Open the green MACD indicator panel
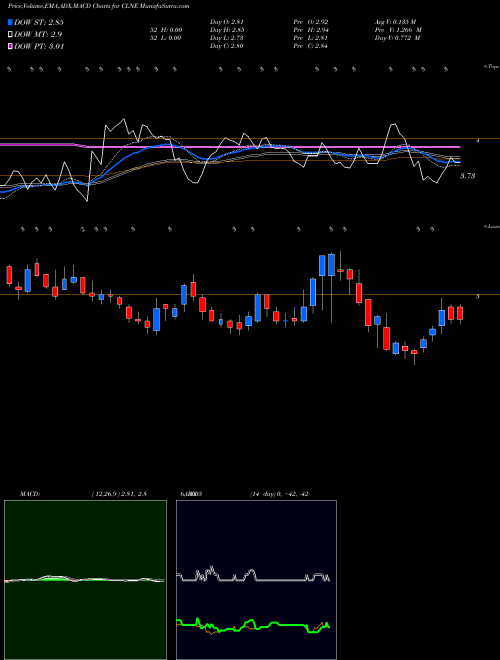The height and width of the screenshot is (660, 500). click(x=85, y=580)
